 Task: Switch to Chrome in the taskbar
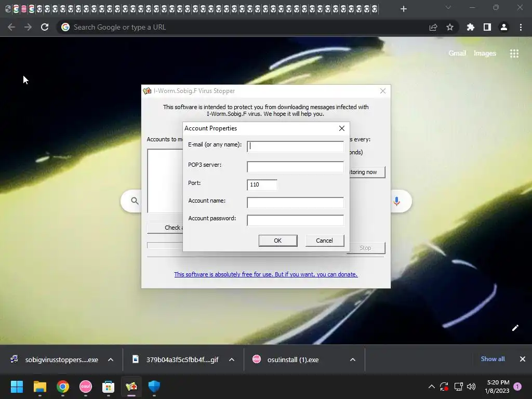coord(63,387)
